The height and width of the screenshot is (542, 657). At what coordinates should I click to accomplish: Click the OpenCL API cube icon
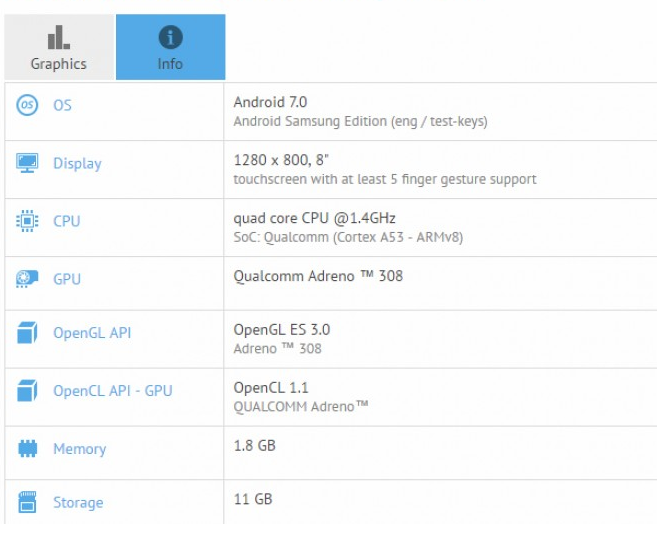coord(27,390)
